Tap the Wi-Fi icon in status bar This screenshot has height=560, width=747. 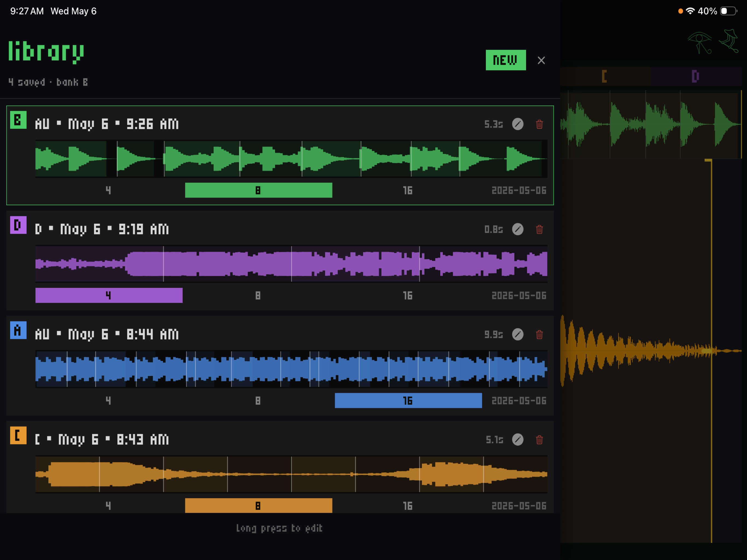coord(690,11)
